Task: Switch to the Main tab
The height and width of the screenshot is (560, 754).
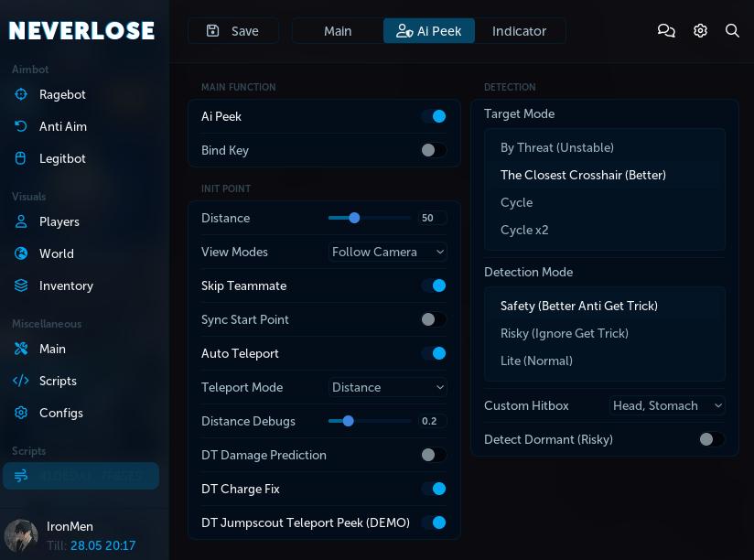Action: [x=338, y=30]
